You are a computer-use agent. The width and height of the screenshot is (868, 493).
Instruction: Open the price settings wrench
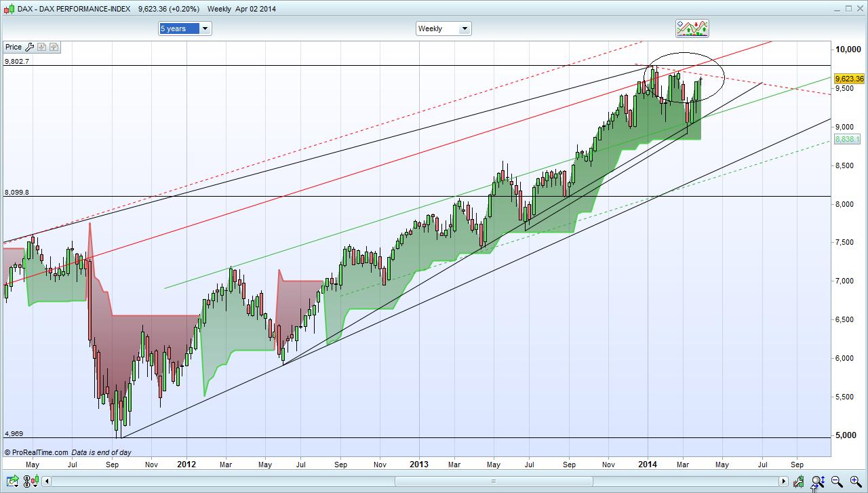click(x=29, y=47)
